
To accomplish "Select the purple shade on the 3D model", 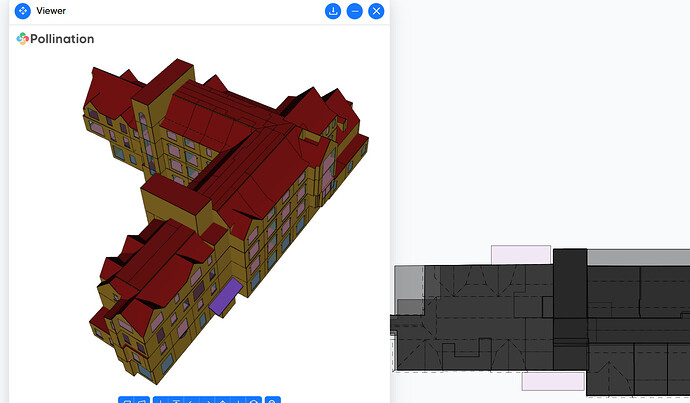I will pos(223,295).
